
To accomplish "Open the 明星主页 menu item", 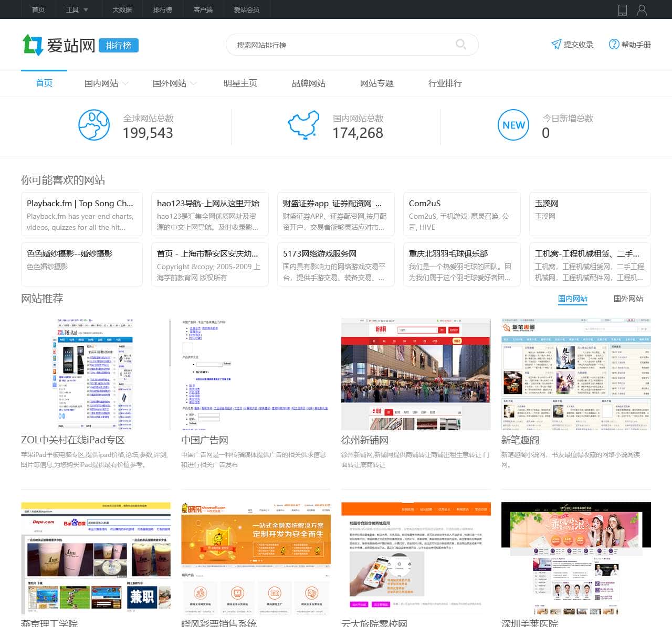I will (x=240, y=83).
